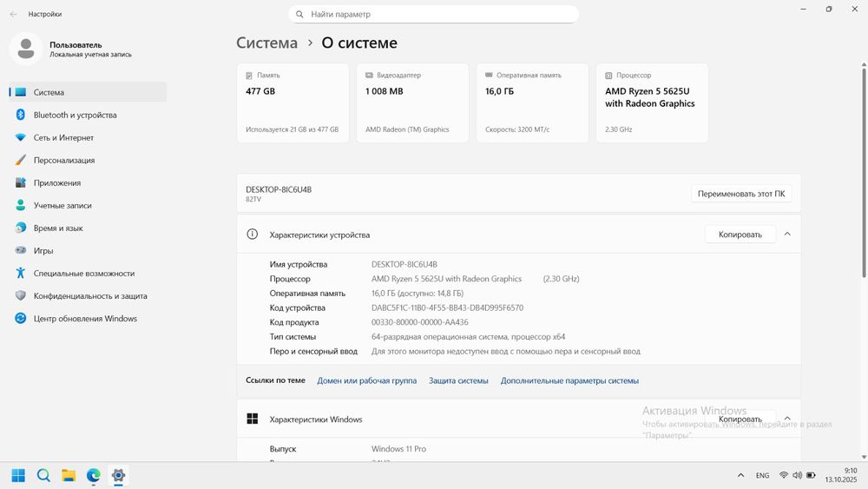868x489 pixels.
Task: Collapse the Характеристики Windows section chevron
Action: point(787,419)
